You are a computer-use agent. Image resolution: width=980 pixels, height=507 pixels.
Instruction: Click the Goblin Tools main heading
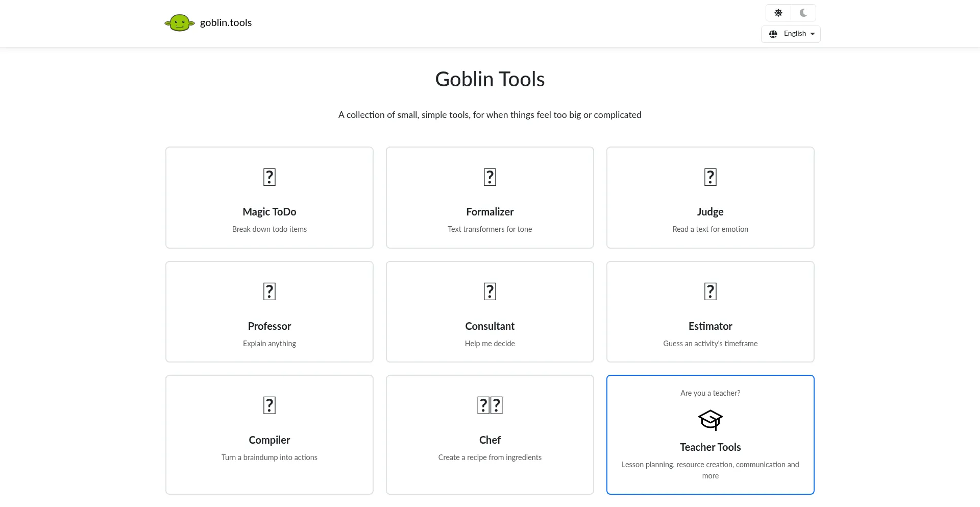490,79
